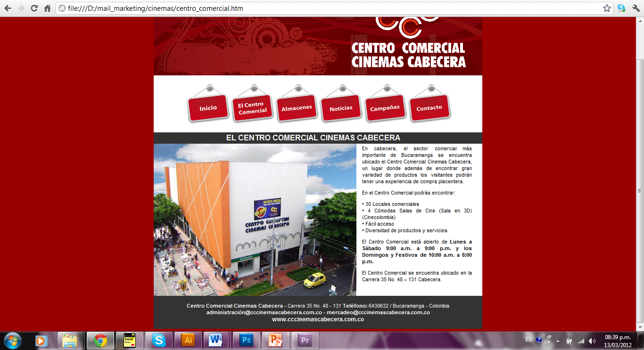Open Skype from the taskbar

coord(159,340)
